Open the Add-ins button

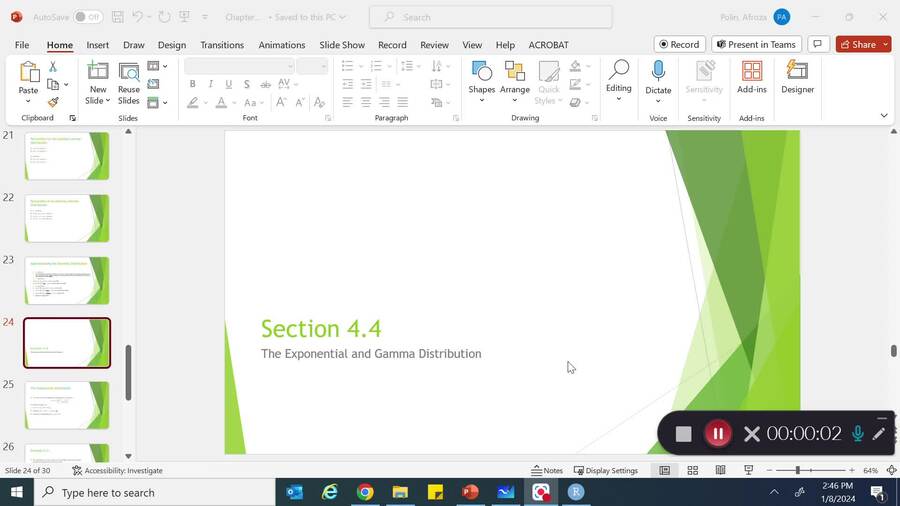coord(751,76)
